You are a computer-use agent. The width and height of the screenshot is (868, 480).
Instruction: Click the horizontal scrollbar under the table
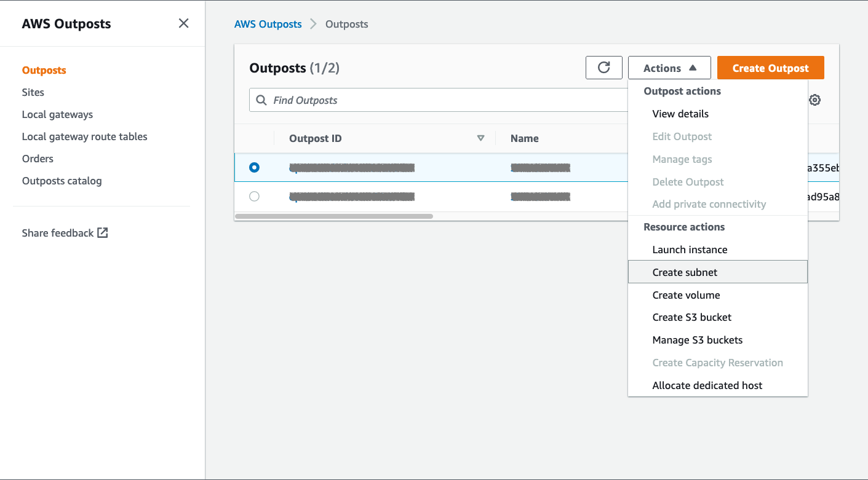pyautogui.click(x=334, y=216)
